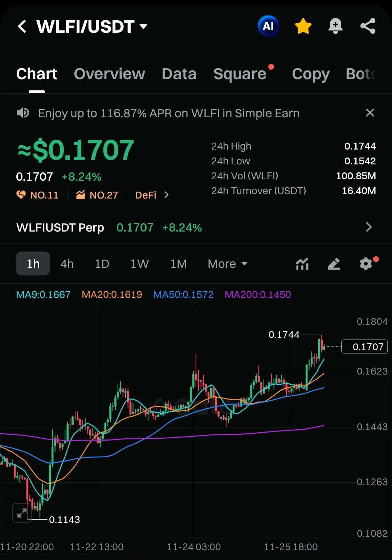Open WLFIUSDT Perp contract row

[196, 228]
